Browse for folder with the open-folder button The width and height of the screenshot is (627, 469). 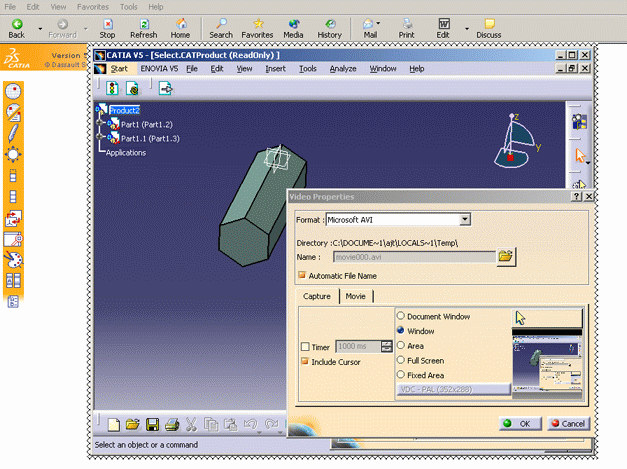(506, 257)
